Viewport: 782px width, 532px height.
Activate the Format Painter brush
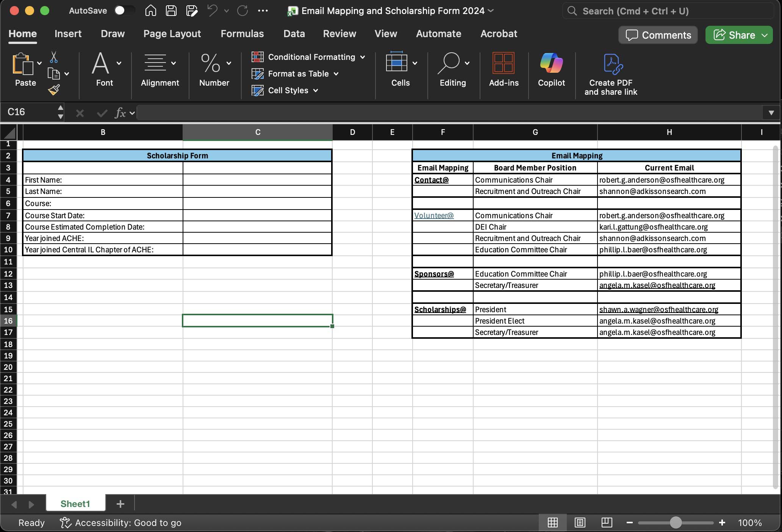pyautogui.click(x=54, y=90)
